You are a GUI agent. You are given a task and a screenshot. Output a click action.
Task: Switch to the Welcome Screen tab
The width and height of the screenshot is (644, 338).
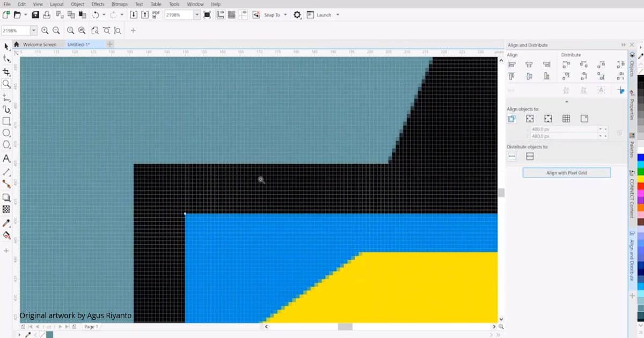[x=39, y=45]
